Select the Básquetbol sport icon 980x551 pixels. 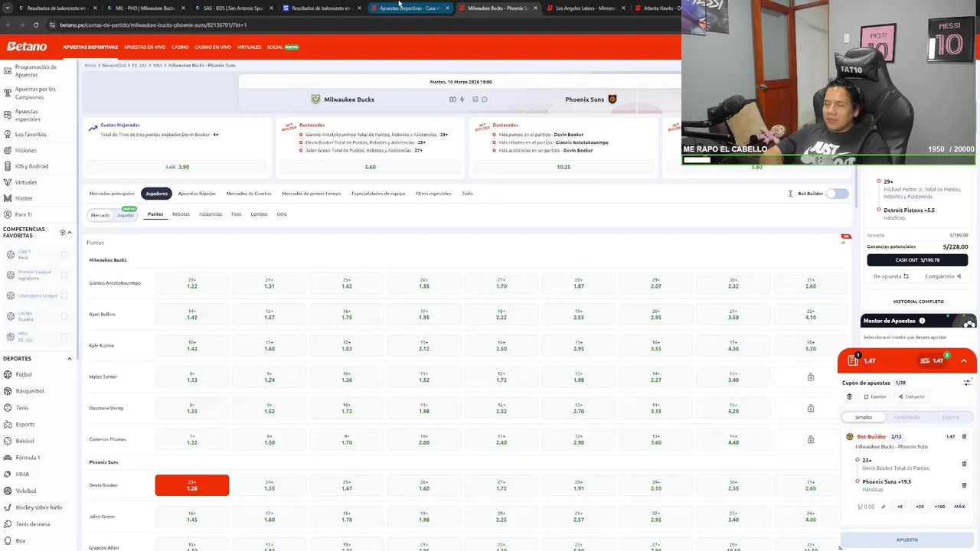pos(8,391)
